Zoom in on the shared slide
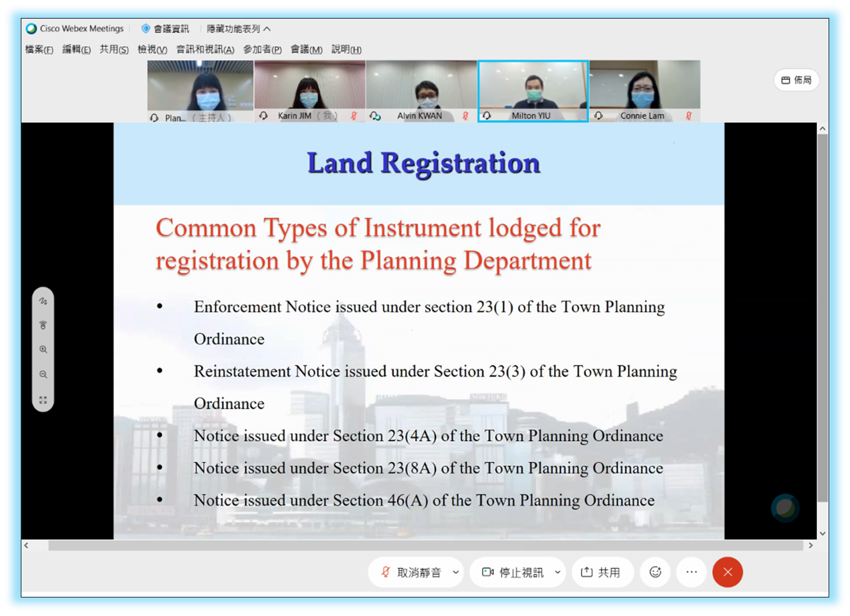This screenshot has width=850, height=616. point(43,349)
